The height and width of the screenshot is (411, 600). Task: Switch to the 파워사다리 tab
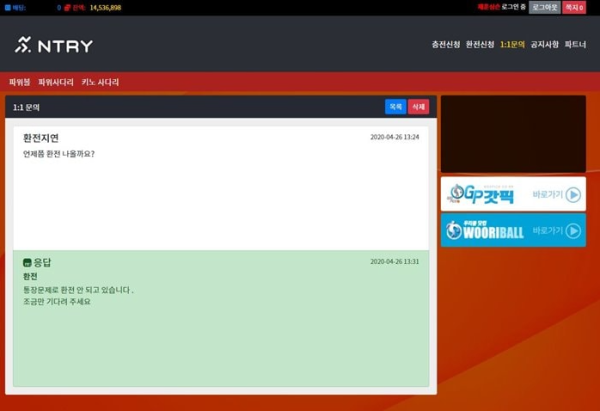(x=55, y=82)
